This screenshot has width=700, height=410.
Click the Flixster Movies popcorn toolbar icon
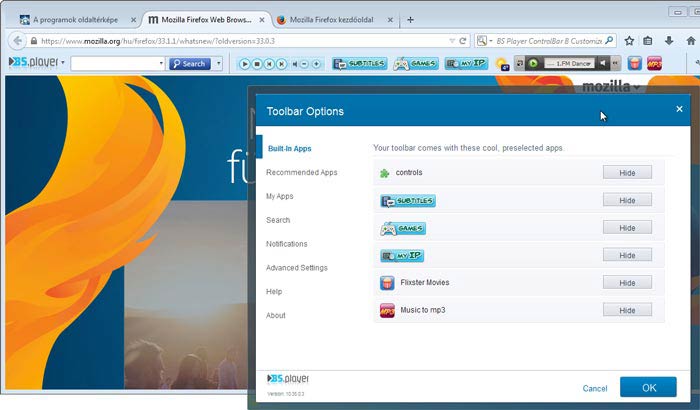(x=634, y=63)
